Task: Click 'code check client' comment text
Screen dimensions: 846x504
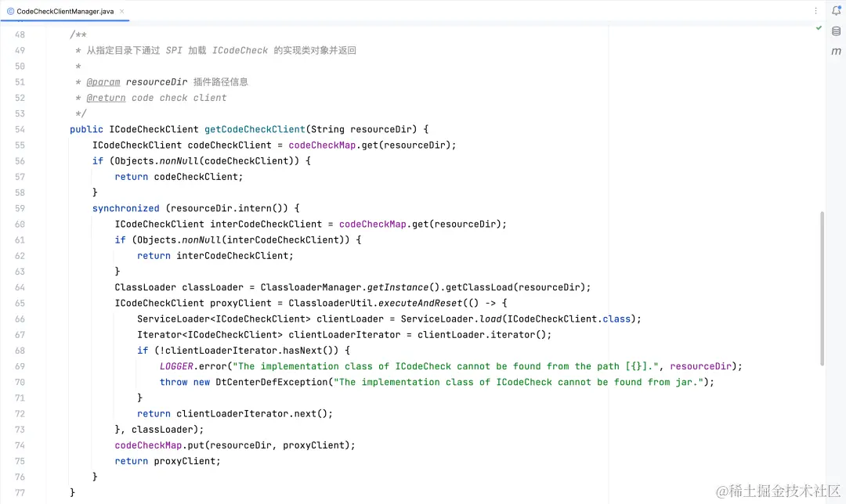Action: (x=179, y=98)
